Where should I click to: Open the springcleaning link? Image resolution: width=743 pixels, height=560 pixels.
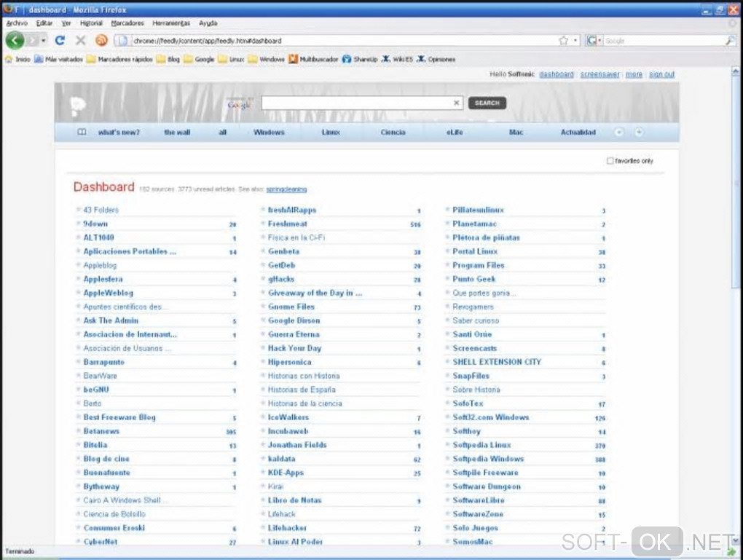[x=286, y=189]
